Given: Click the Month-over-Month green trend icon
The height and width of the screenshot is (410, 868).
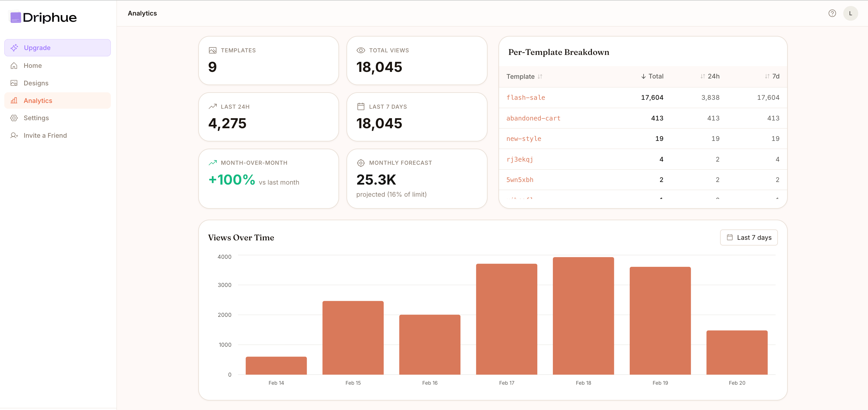Looking at the screenshot, I should (x=213, y=163).
